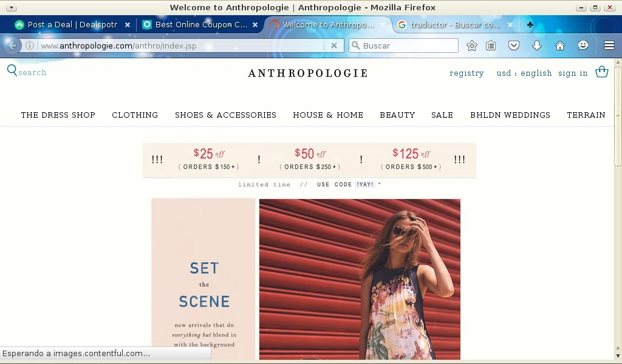Open the TERRAIN menu
This screenshot has height=364, width=622.
coord(586,115)
